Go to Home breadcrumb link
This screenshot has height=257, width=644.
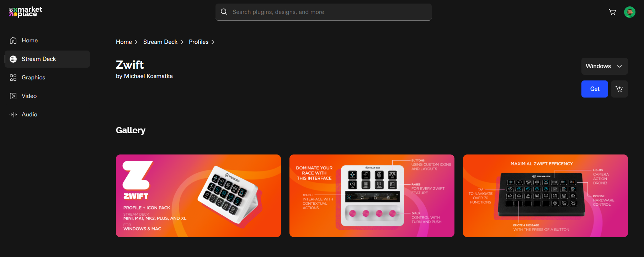(x=124, y=42)
